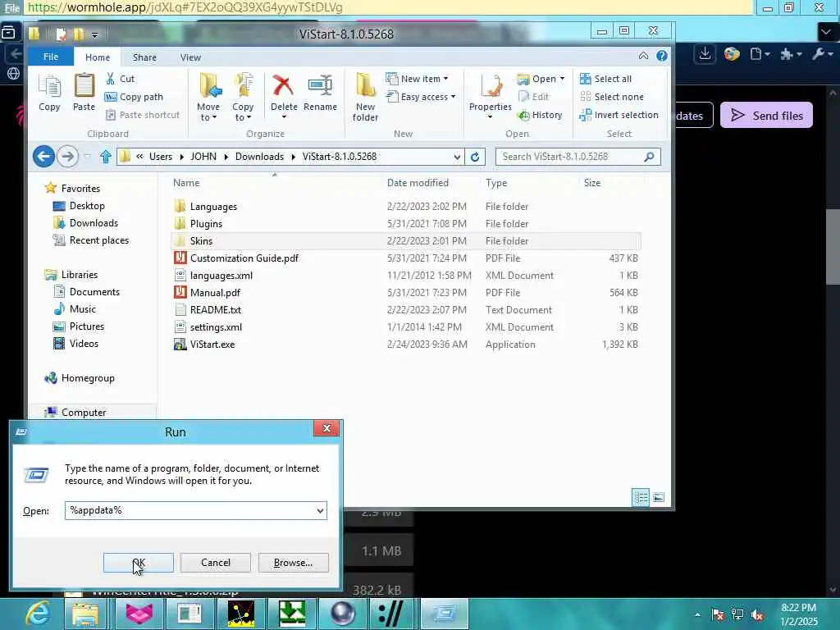Open Explorer help question mark icon
Image resolution: width=840 pixels, height=630 pixels.
pyautogui.click(x=662, y=56)
